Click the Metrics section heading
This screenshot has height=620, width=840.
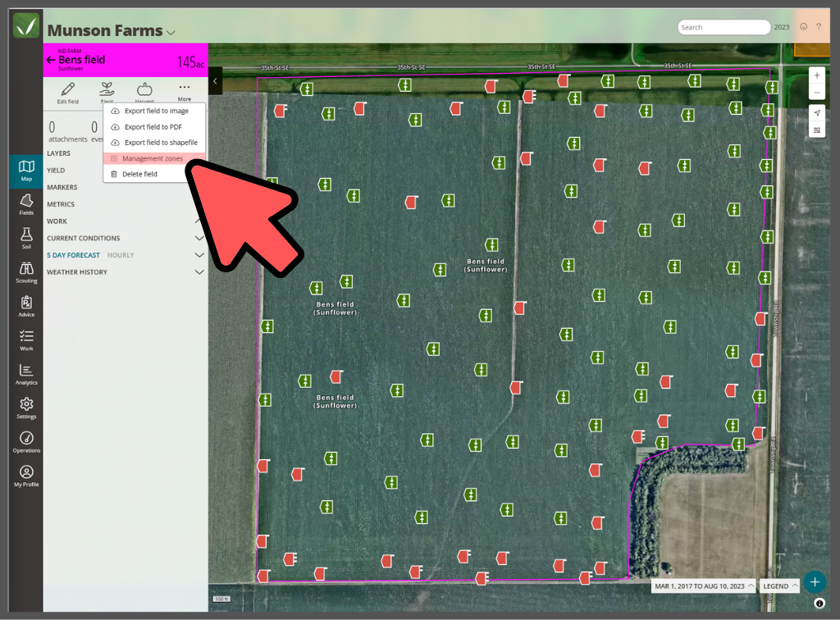61,204
